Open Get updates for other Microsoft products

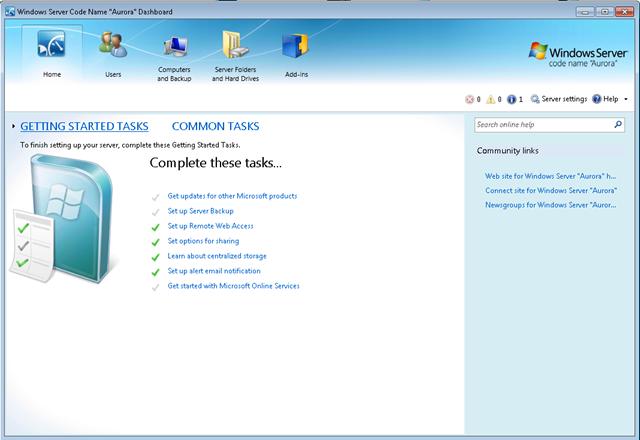click(x=232, y=196)
